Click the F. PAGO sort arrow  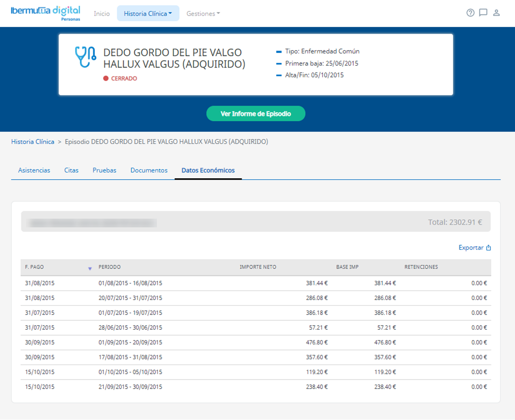(x=90, y=268)
